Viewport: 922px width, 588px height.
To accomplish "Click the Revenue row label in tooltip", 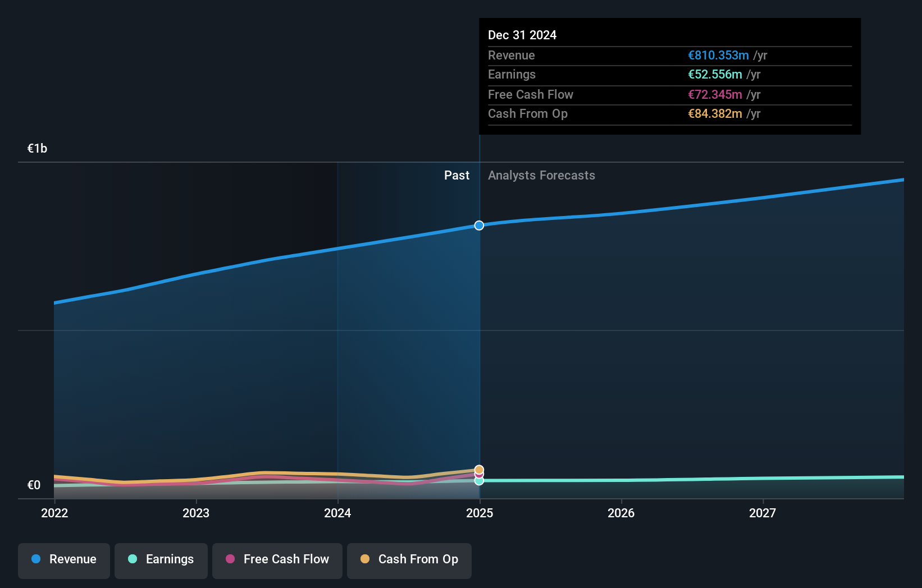I will [512, 56].
